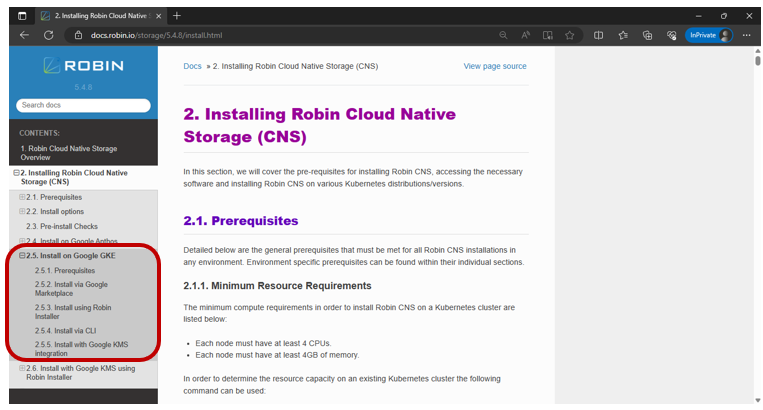763x410 pixels.
Task: Toggle split screen icon
Action: coord(599,35)
